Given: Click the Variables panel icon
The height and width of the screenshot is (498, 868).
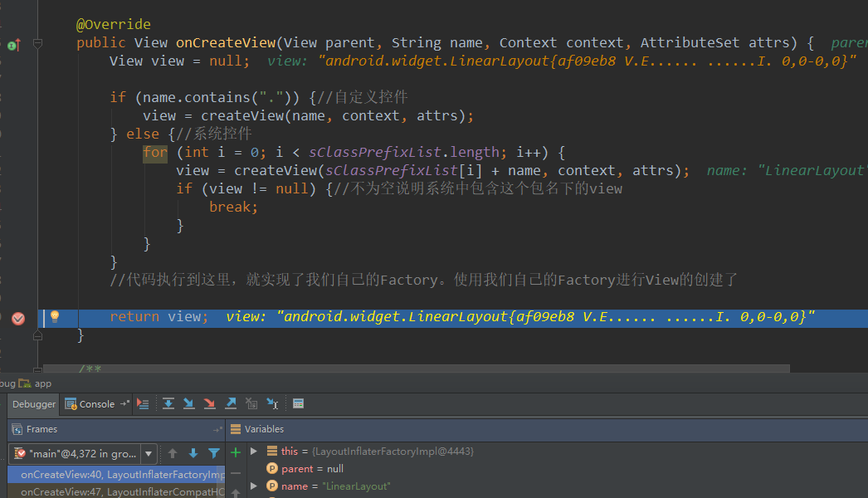Looking at the screenshot, I should [236, 429].
